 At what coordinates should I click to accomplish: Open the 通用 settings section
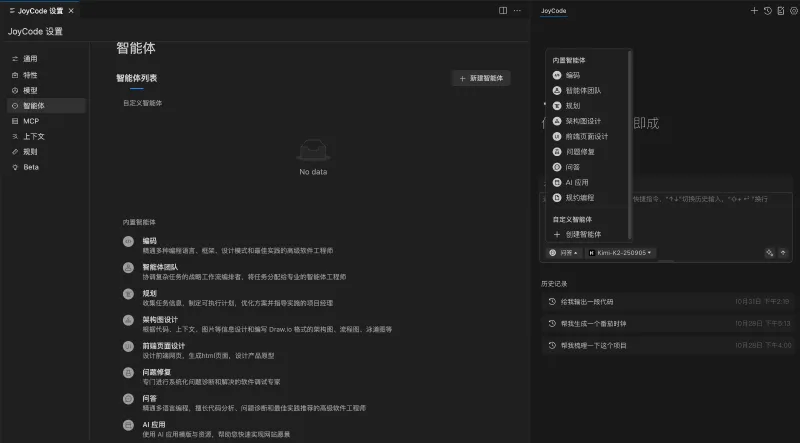pos(46,59)
